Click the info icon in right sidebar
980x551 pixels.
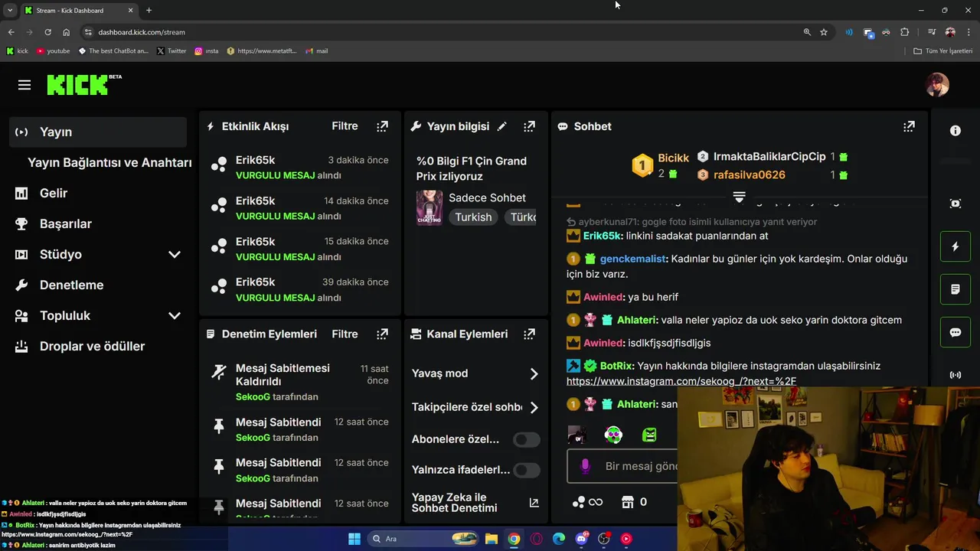pyautogui.click(x=955, y=131)
